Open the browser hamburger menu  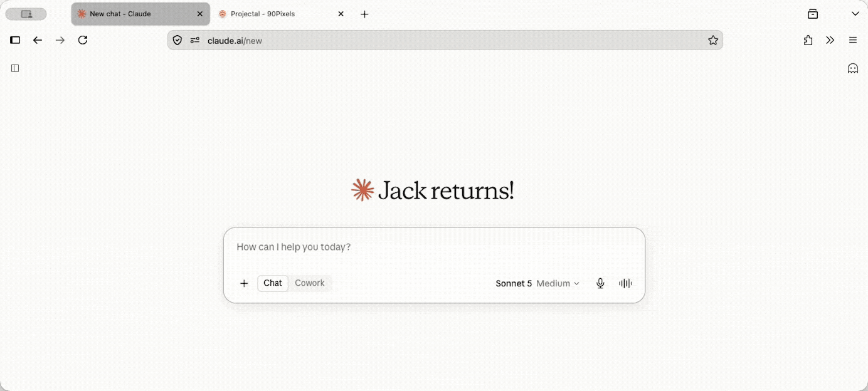coord(853,40)
